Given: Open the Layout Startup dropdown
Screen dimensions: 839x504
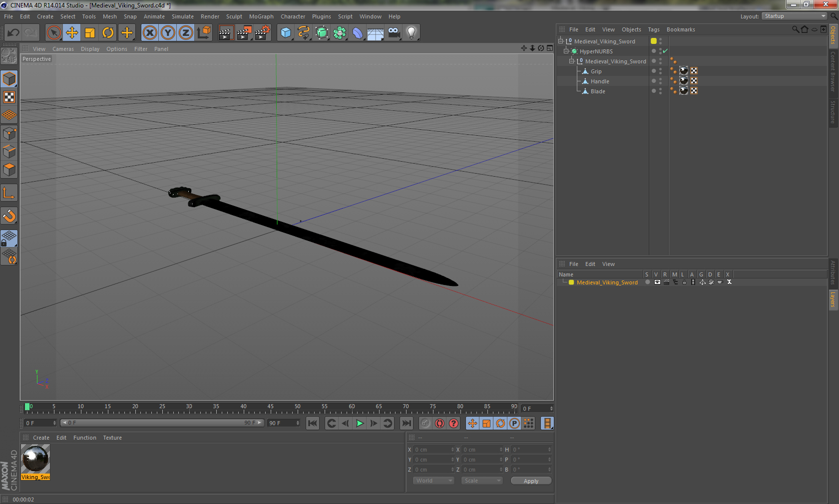Looking at the screenshot, I should click(x=794, y=16).
